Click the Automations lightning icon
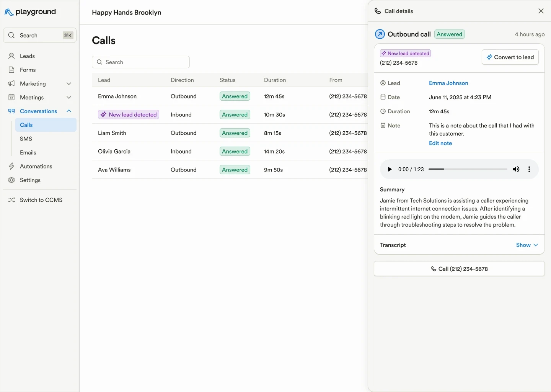Screen dimensions: 551x392 click(11, 166)
